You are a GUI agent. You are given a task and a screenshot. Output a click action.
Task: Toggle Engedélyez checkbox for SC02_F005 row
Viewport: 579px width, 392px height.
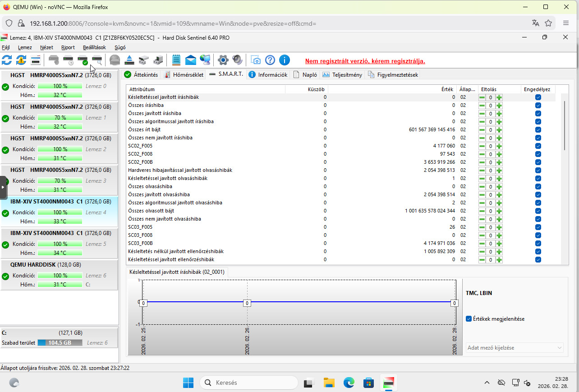point(538,146)
